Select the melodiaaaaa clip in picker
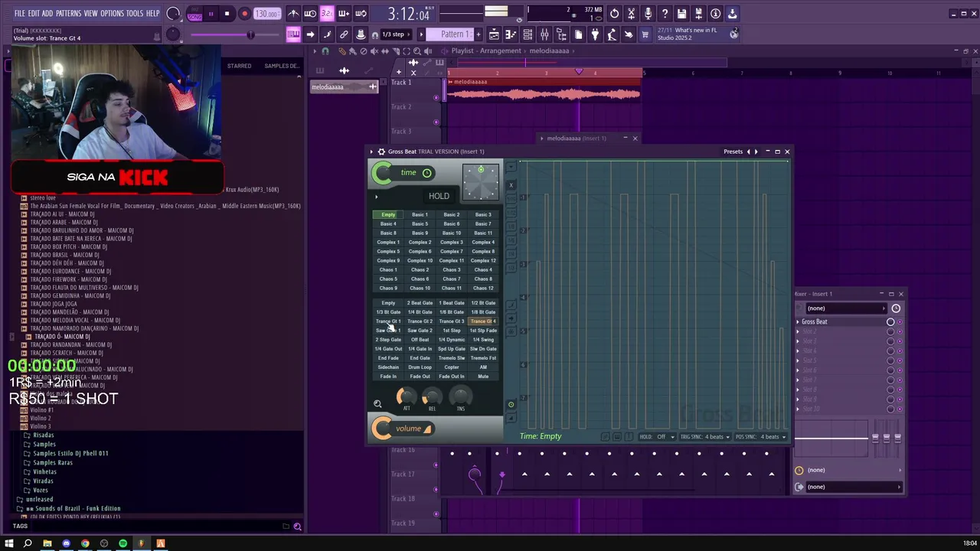The image size is (980, 551). coord(344,87)
